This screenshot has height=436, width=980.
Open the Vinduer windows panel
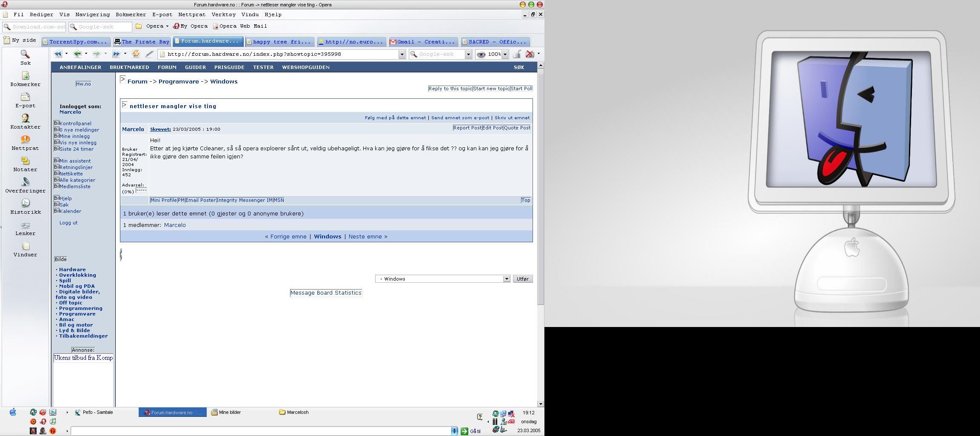click(x=26, y=250)
